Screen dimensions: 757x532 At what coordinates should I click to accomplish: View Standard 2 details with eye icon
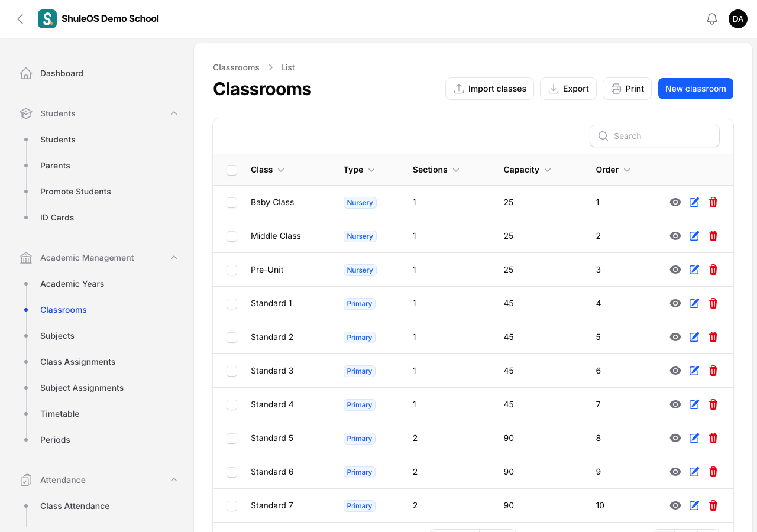tap(675, 337)
